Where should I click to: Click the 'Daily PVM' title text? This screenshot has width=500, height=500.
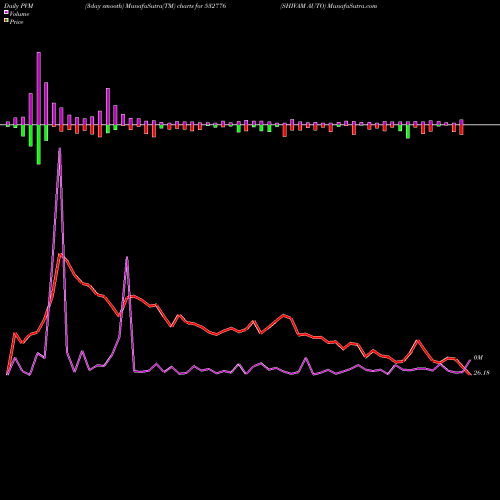pyautogui.click(x=19, y=6)
